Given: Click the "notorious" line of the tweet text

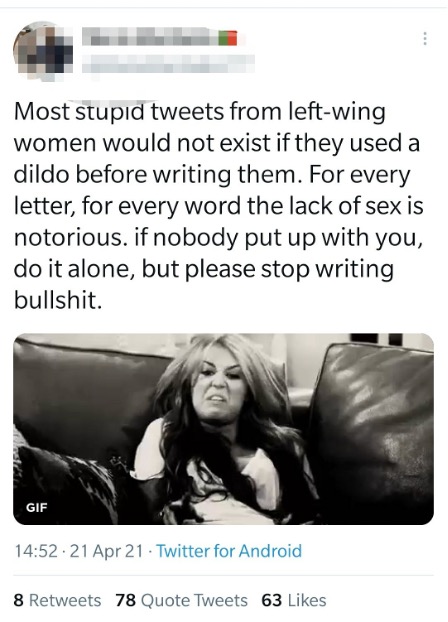Looking at the screenshot, I should pos(218,238).
